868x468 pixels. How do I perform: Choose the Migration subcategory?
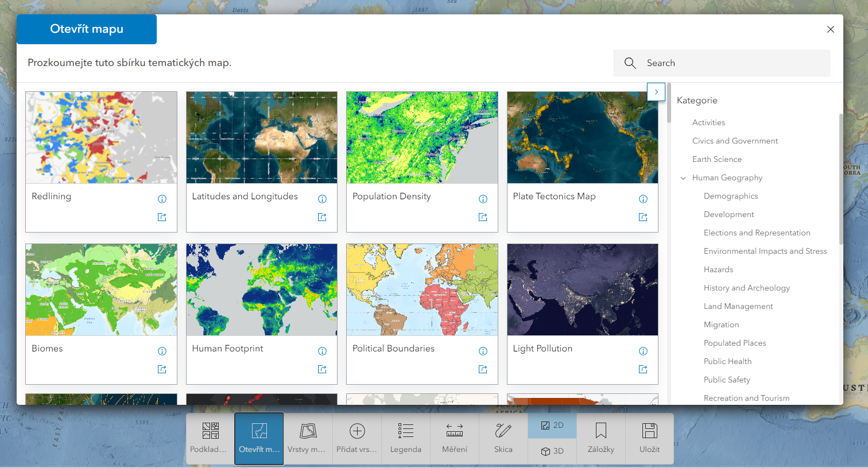(721, 324)
